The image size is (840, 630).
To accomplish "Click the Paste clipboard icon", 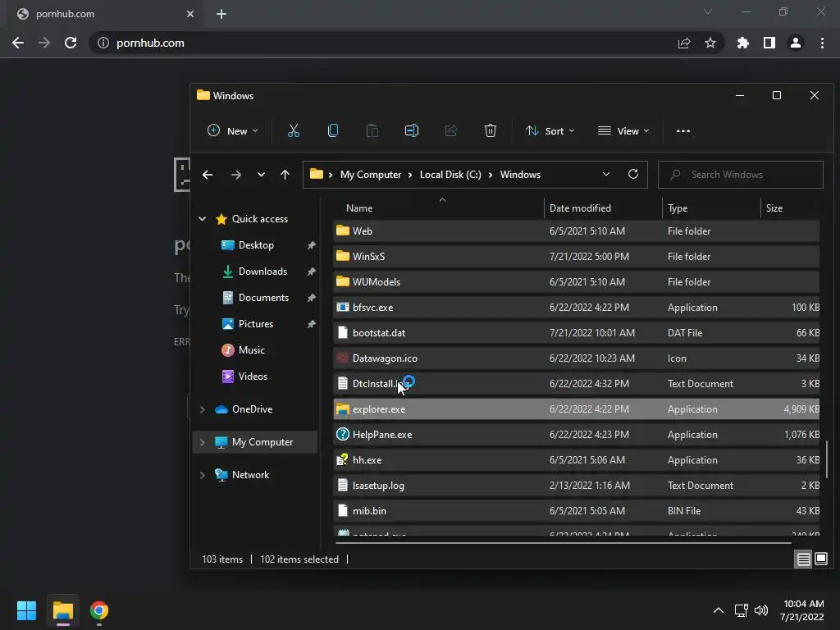I will tap(372, 130).
